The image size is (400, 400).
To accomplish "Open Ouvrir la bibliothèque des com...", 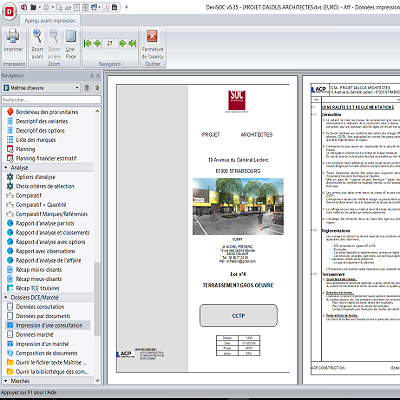I will click(52, 372).
